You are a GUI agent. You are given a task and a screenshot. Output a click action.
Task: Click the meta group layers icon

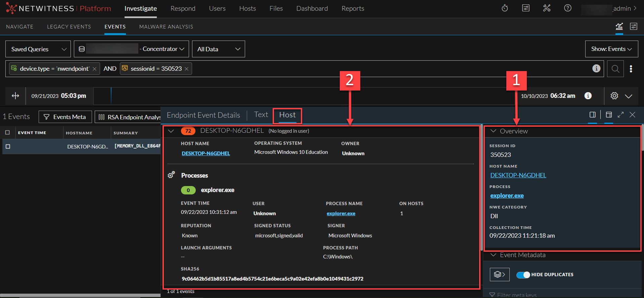499,275
